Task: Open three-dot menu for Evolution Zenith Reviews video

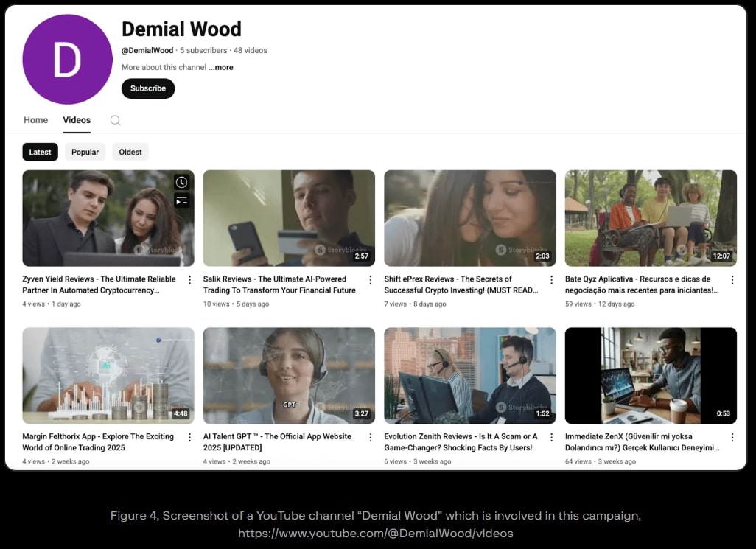Action: (551, 438)
